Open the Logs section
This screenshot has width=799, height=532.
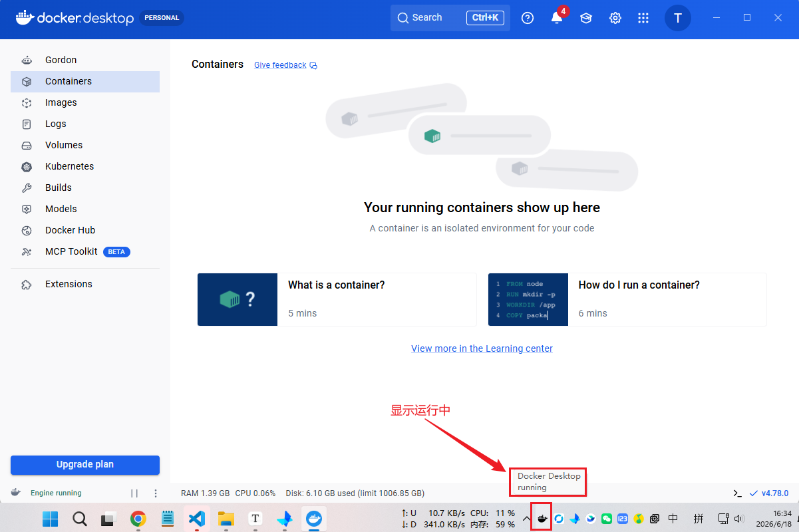point(85,124)
